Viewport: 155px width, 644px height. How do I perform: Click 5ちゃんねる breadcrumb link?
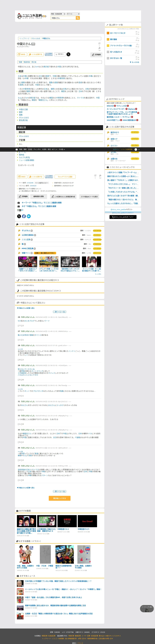click(36, 38)
